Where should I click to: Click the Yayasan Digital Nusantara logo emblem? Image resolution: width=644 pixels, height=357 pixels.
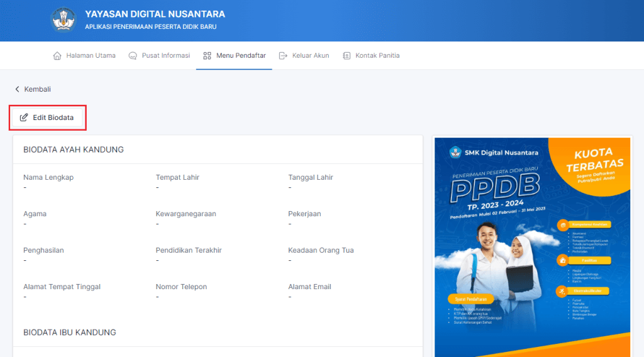(x=64, y=20)
